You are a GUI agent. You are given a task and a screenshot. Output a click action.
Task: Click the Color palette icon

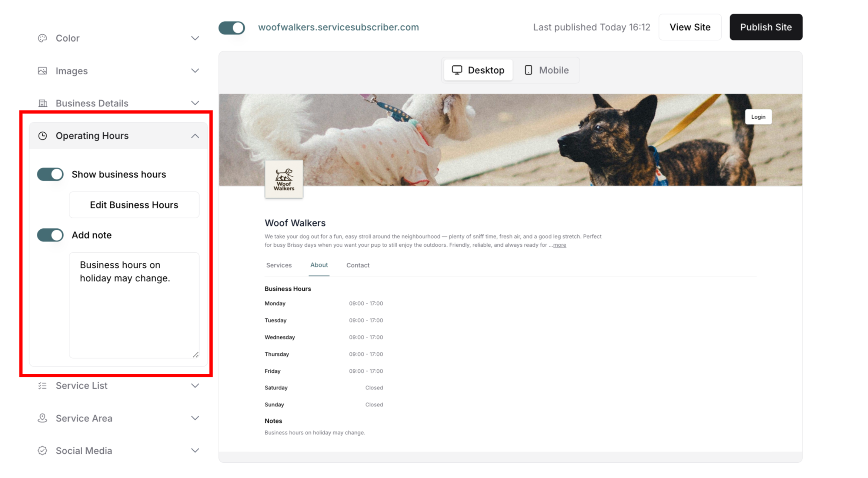tap(42, 38)
